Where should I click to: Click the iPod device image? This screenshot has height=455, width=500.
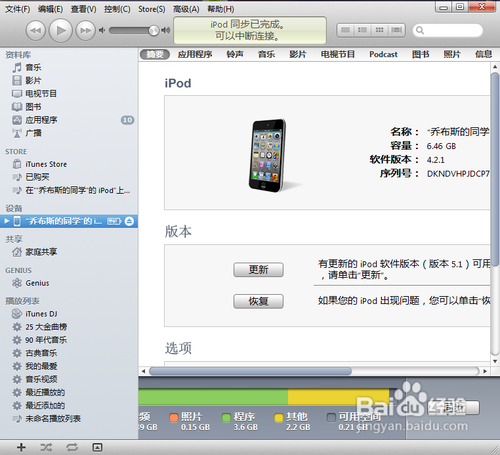(268, 155)
